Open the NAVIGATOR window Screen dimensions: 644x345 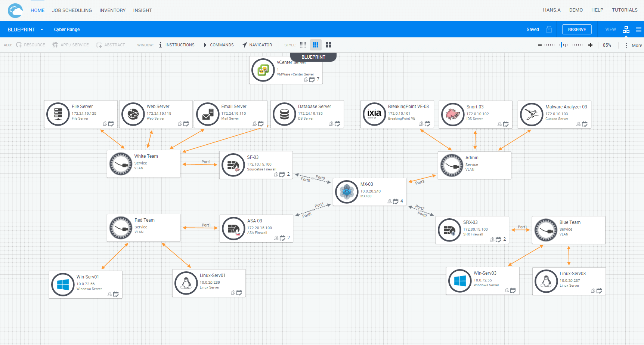pos(257,45)
